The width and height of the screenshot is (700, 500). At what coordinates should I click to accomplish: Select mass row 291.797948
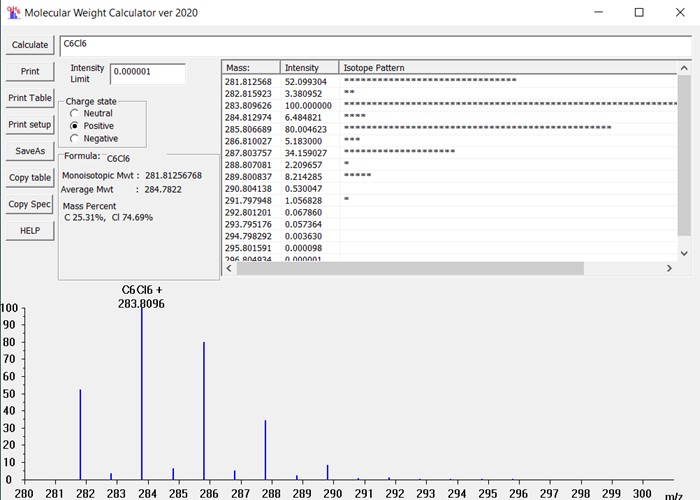pyautogui.click(x=450, y=200)
